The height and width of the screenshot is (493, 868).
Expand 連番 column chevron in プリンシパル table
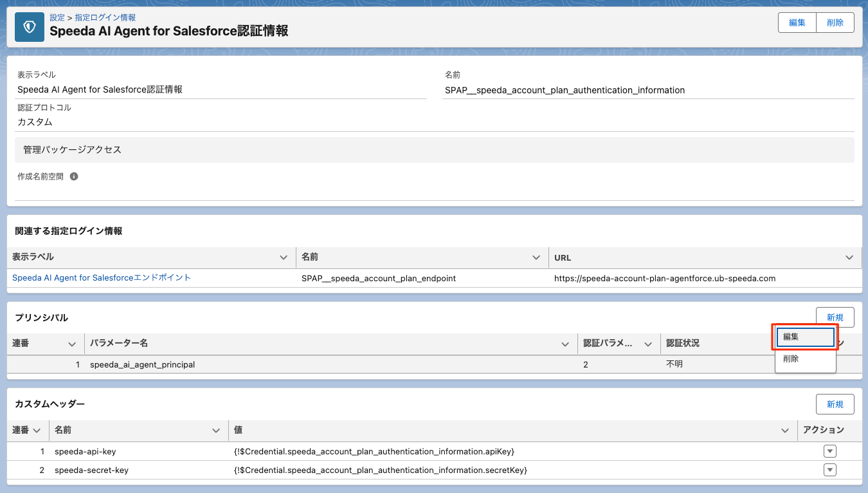[x=72, y=344]
